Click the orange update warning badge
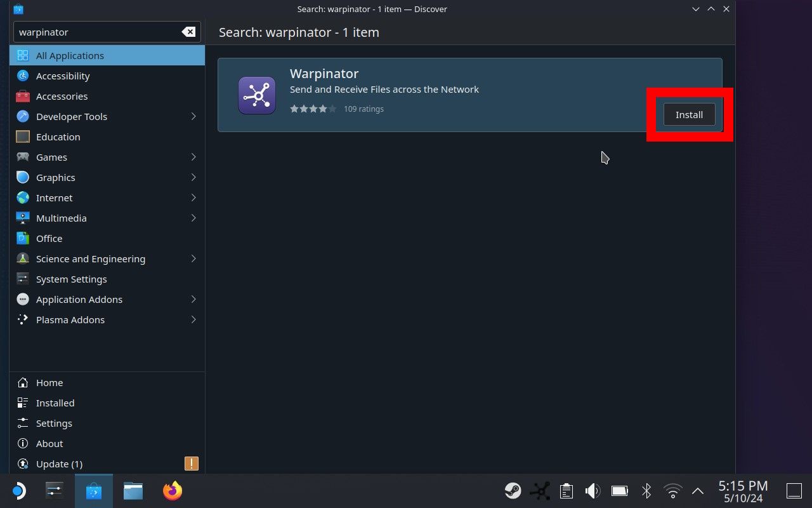This screenshot has height=508, width=812. (192, 464)
